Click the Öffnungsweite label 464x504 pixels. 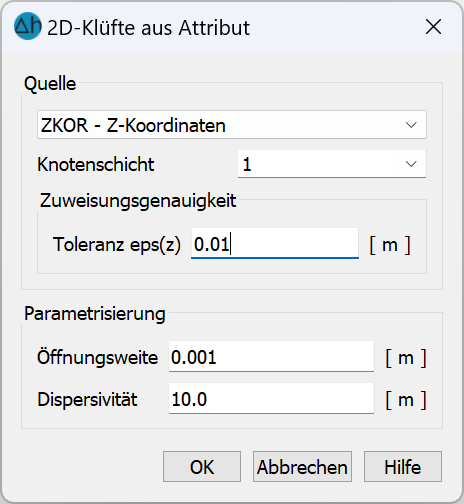97,357
